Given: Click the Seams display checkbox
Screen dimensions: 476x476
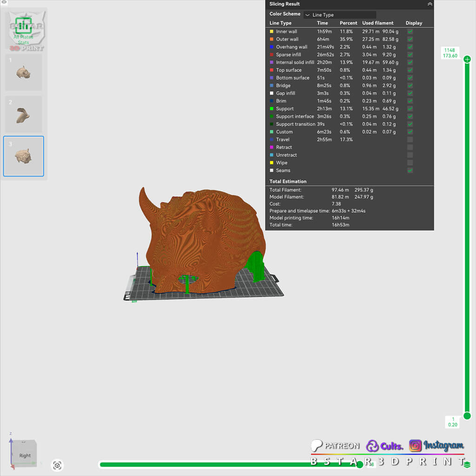Looking at the screenshot, I should 410,170.
